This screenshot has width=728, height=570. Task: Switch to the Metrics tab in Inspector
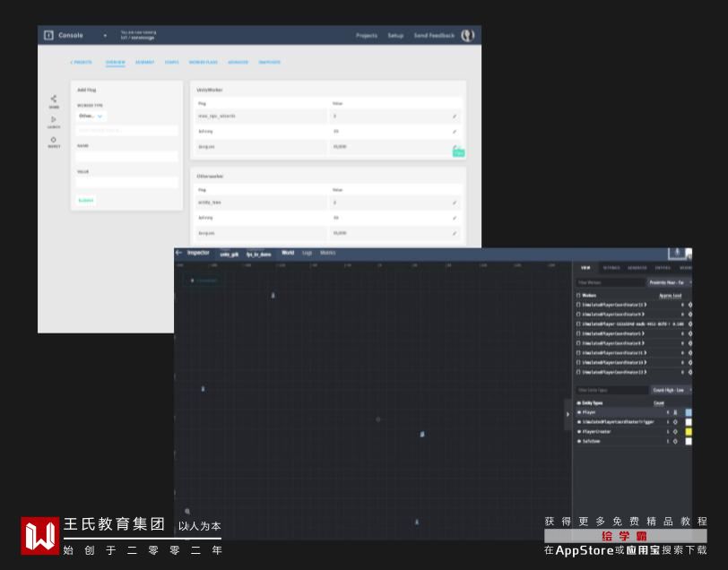[x=327, y=253]
